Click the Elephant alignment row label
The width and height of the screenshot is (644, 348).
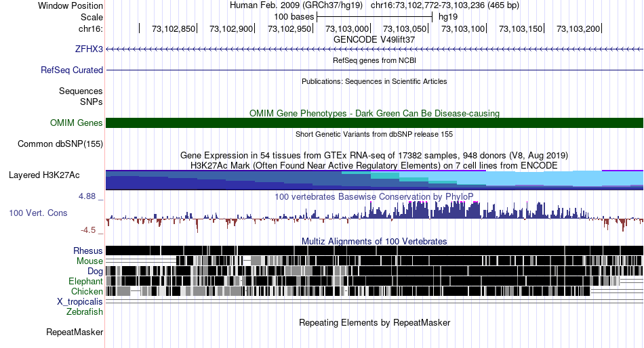coord(85,281)
